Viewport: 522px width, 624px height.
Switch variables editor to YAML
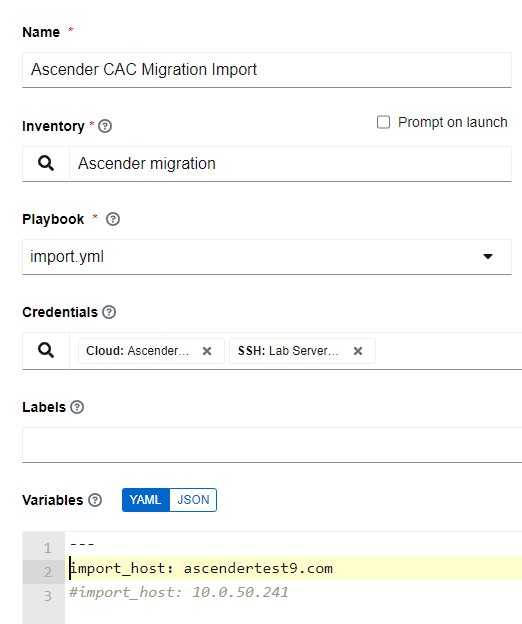146,500
